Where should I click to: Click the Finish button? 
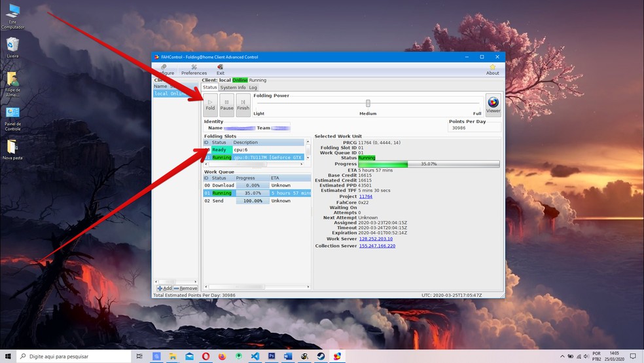(x=243, y=105)
